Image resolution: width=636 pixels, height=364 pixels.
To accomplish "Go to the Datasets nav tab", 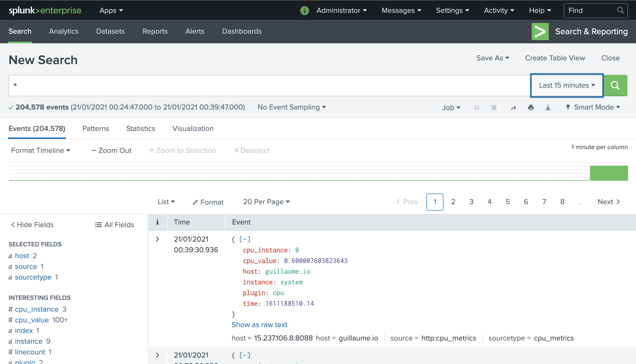I will [110, 31].
